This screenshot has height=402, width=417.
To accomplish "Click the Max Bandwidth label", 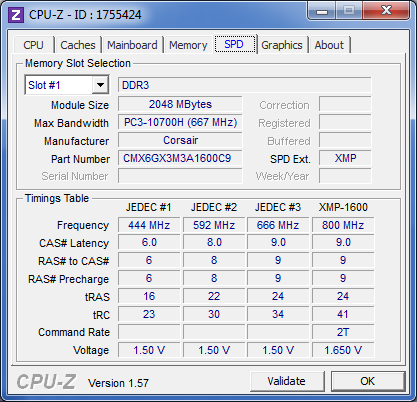I will [71, 123].
